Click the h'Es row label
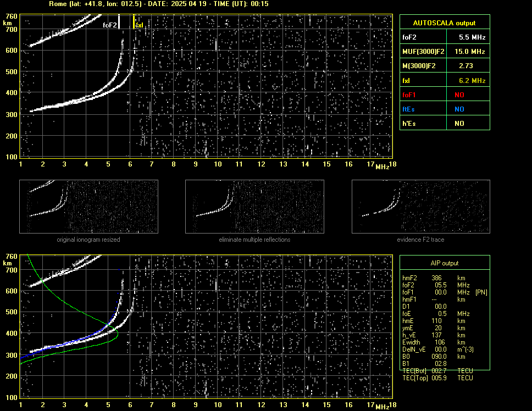The width and height of the screenshot is (532, 411). pyautogui.click(x=409, y=124)
